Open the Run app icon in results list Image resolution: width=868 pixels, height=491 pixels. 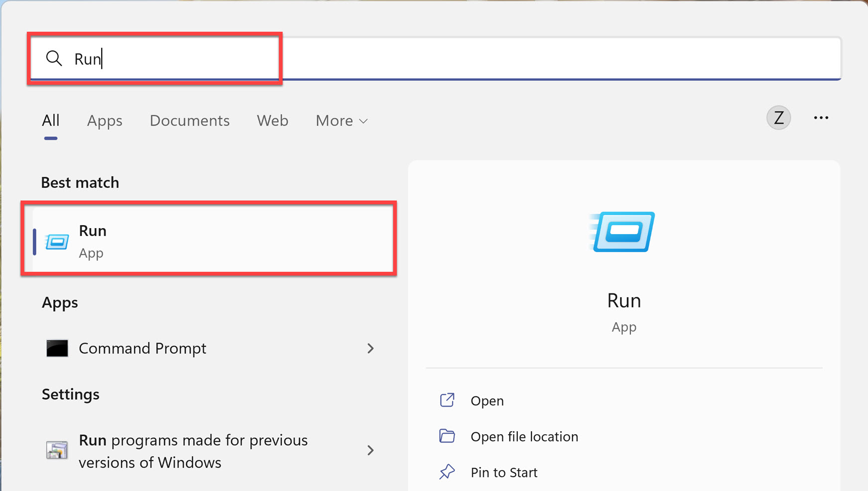click(x=57, y=242)
